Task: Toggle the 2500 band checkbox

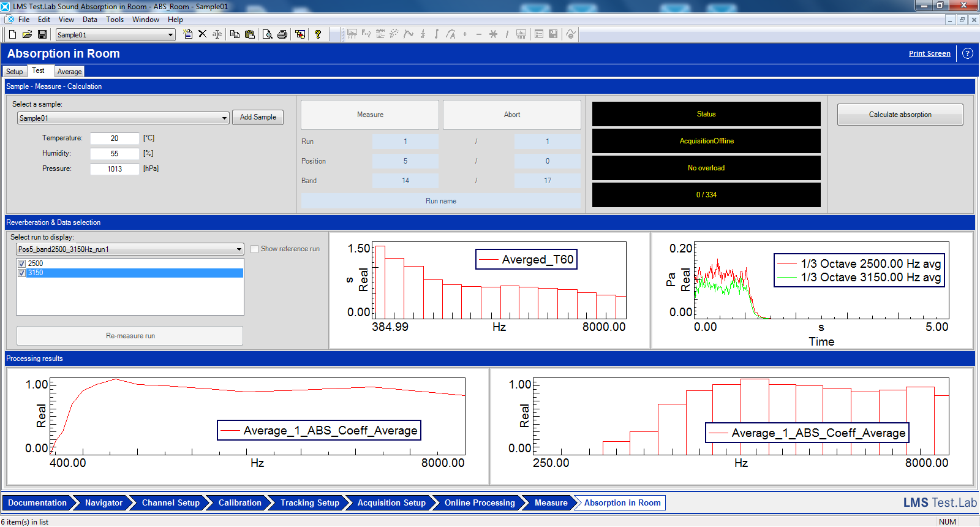Action: [x=22, y=263]
